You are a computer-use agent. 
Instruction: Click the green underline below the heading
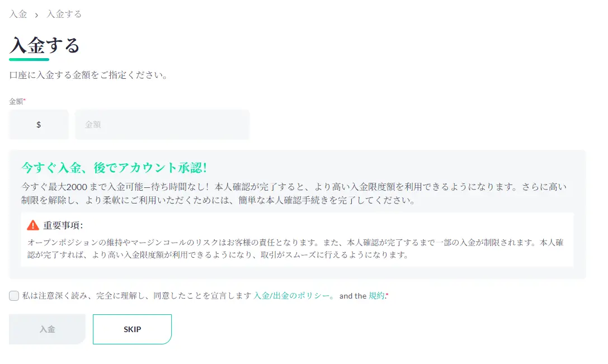[x=29, y=59]
